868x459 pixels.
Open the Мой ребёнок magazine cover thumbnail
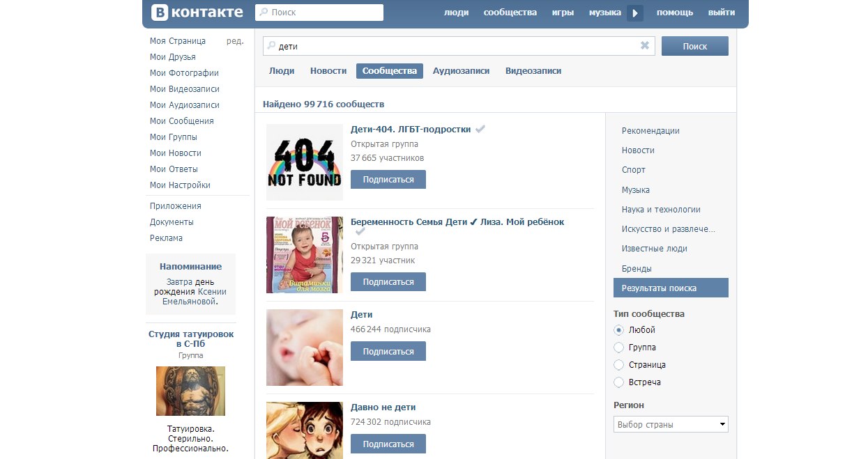(x=305, y=255)
